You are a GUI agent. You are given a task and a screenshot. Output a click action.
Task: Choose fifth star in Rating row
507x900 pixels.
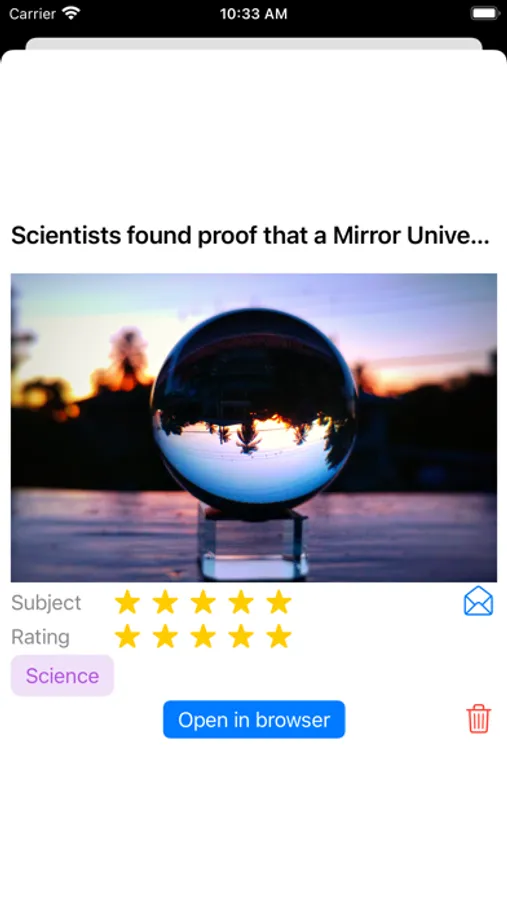pyautogui.click(x=279, y=637)
